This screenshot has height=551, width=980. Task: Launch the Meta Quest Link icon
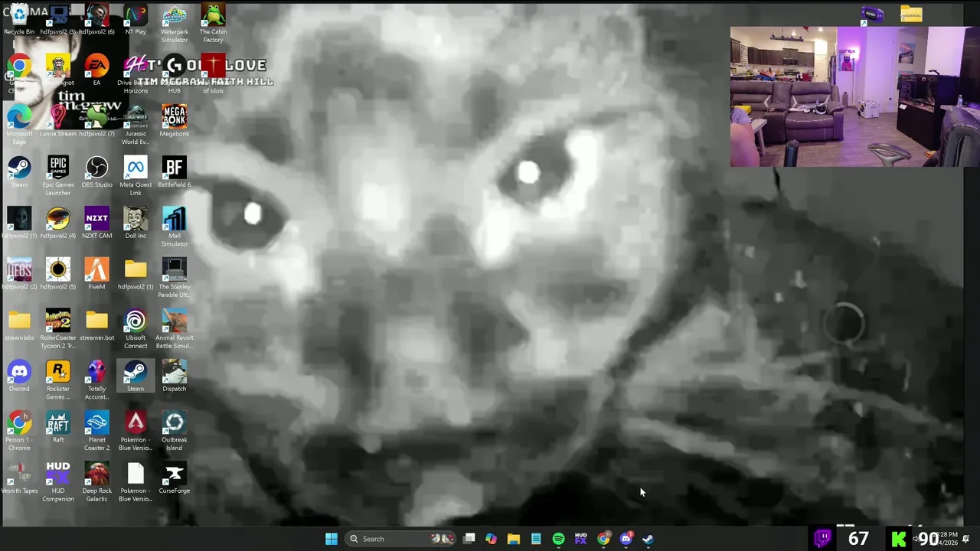tap(136, 177)
